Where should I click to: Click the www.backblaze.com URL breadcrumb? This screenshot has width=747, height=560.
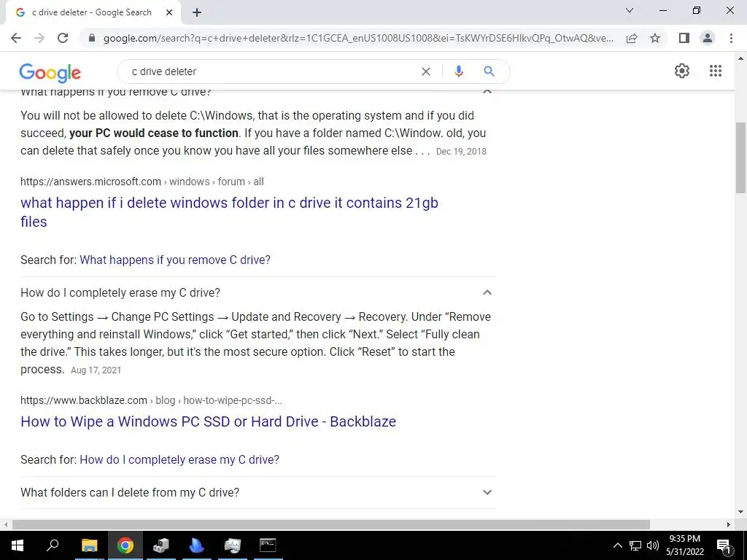tap(151, 400)
